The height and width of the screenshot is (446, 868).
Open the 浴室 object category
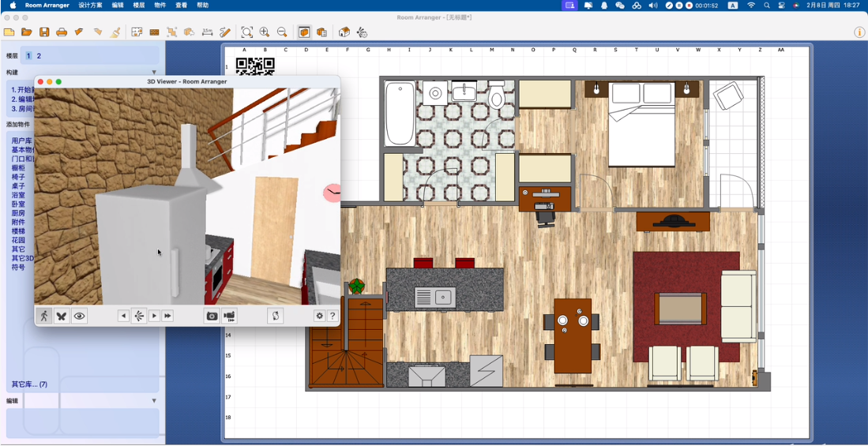[18, 195]
